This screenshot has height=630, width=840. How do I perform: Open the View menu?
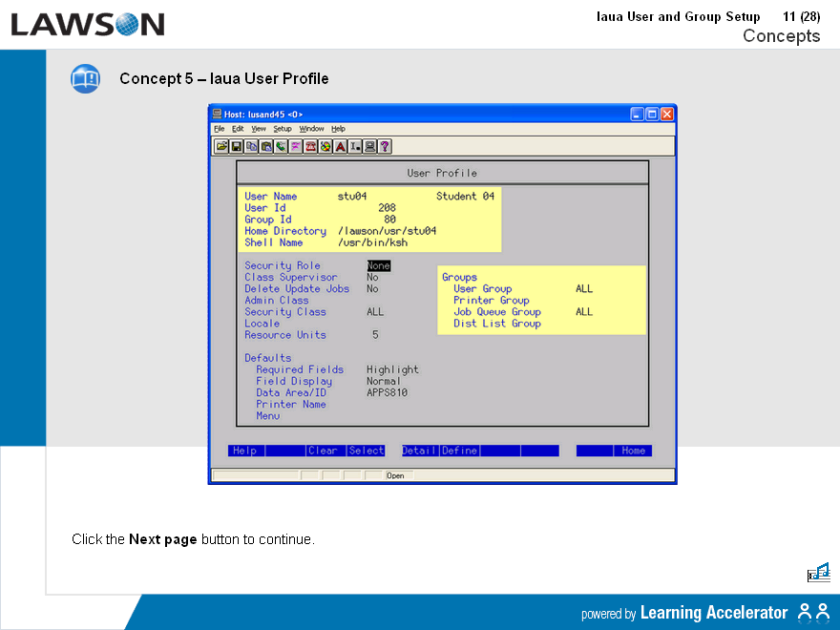[259, 129]
